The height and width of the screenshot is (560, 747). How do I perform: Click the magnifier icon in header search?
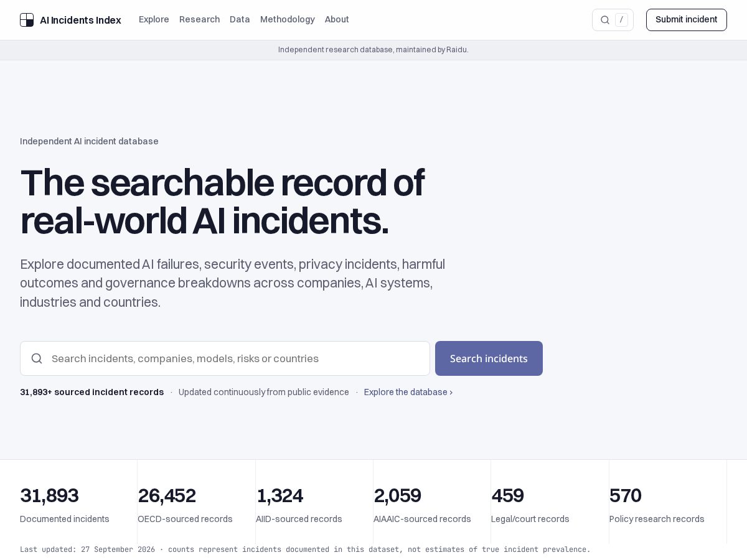click(604, 20)
